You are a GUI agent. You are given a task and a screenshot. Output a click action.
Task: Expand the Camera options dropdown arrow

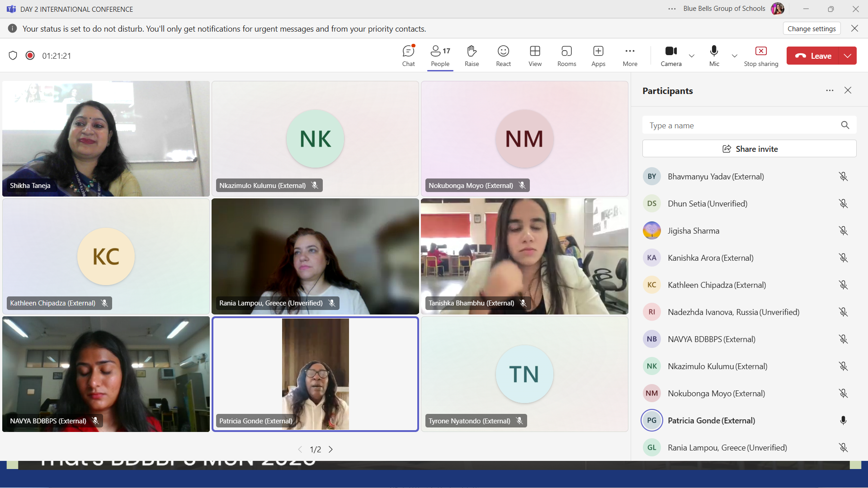[692, 56]
